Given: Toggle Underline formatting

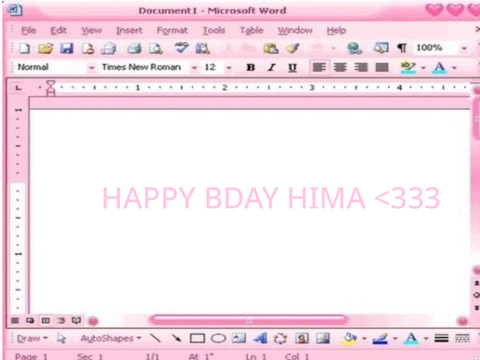Looking at the screenshot, I should point(292,68).
